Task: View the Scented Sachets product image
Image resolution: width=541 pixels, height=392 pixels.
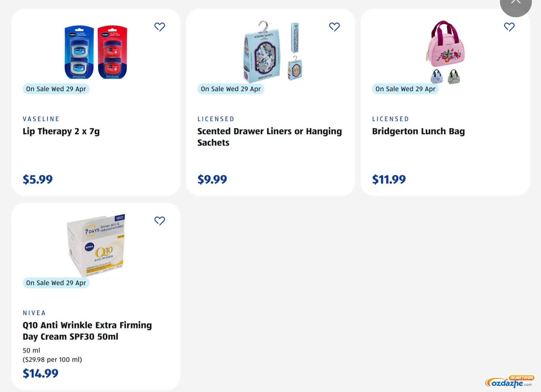Action: coord(270,52)
